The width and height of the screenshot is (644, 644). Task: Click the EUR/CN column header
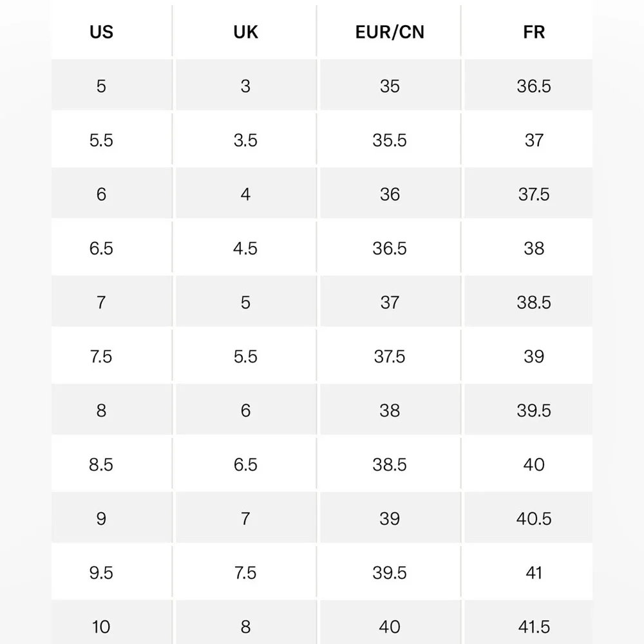coord(390,32)
